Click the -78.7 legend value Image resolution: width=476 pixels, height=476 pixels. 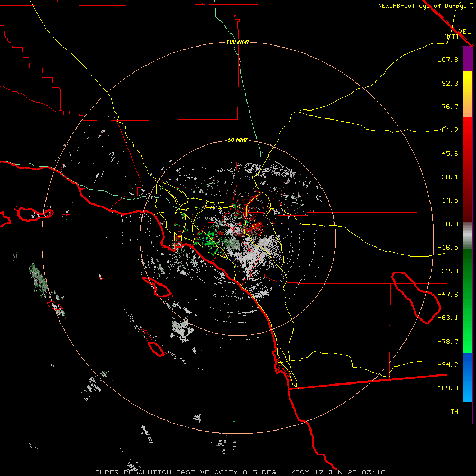(448, 342)
